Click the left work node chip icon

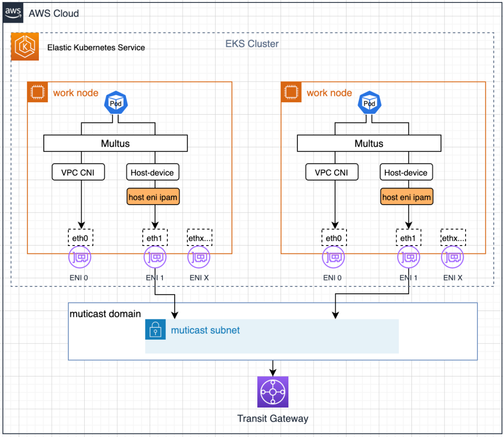(37, 92)
